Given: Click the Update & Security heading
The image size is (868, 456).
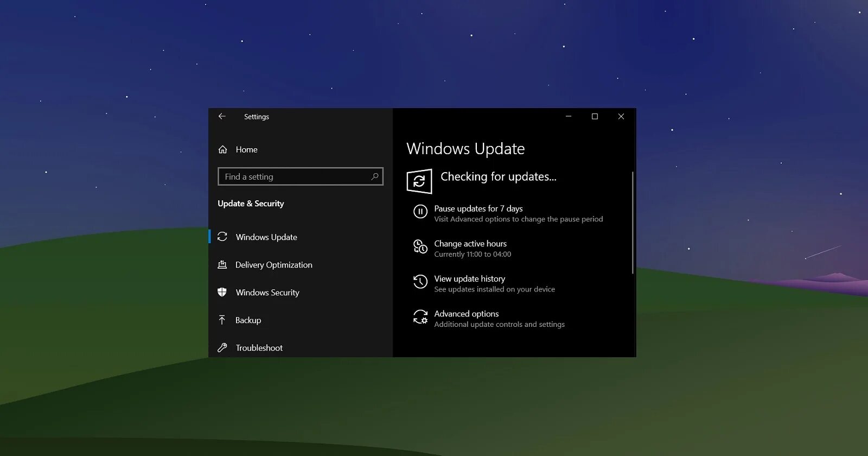Looking at the screenshot, I should tap(251, 204).
